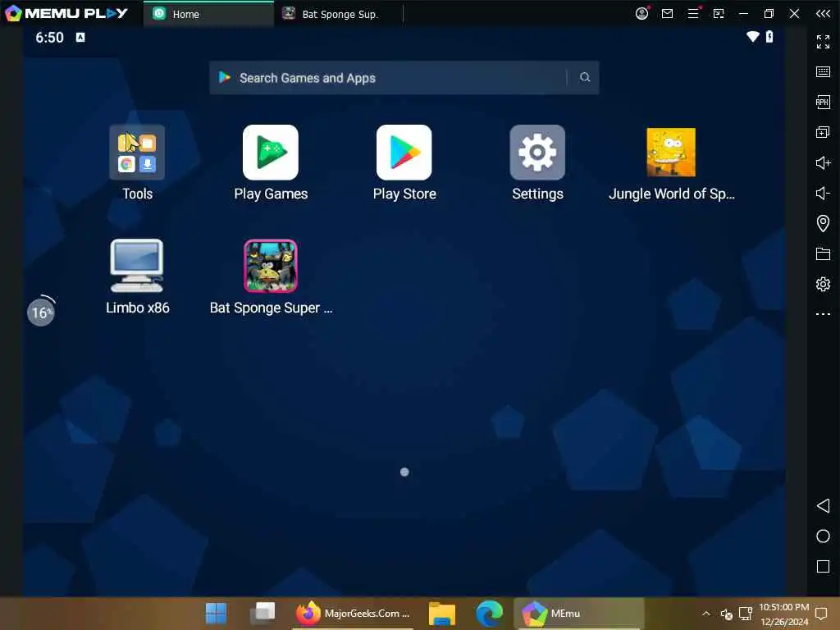Viewport: 840px width, 630px height.
Task: Click the keyboard indicator next to 6:50
Action: [x=80, y=37]
